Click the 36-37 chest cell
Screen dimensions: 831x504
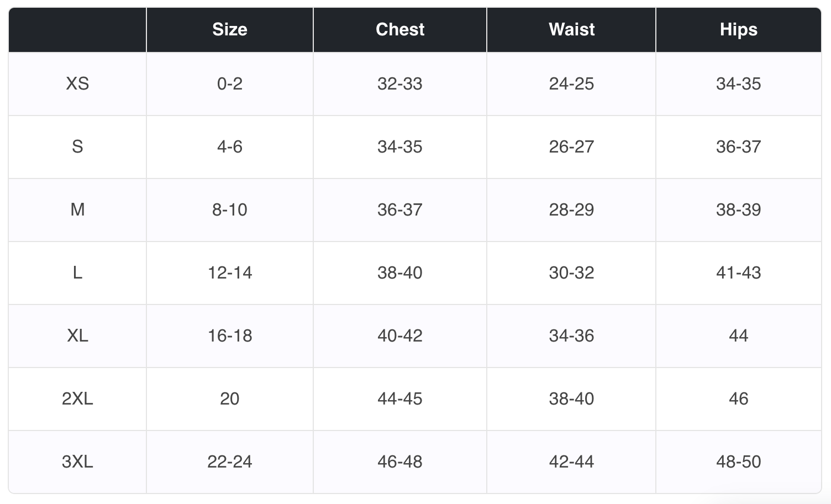click(400, 210)
